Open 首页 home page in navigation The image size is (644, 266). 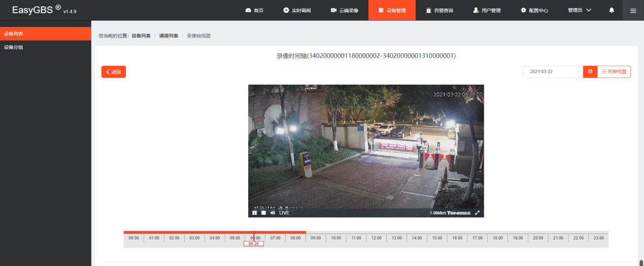(x=254, y=10)
